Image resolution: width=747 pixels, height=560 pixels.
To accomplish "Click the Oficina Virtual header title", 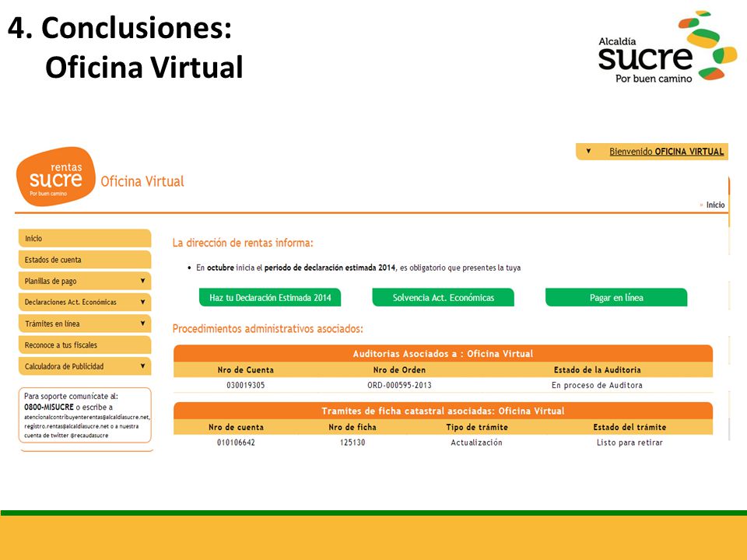I will tap(142, 181).
